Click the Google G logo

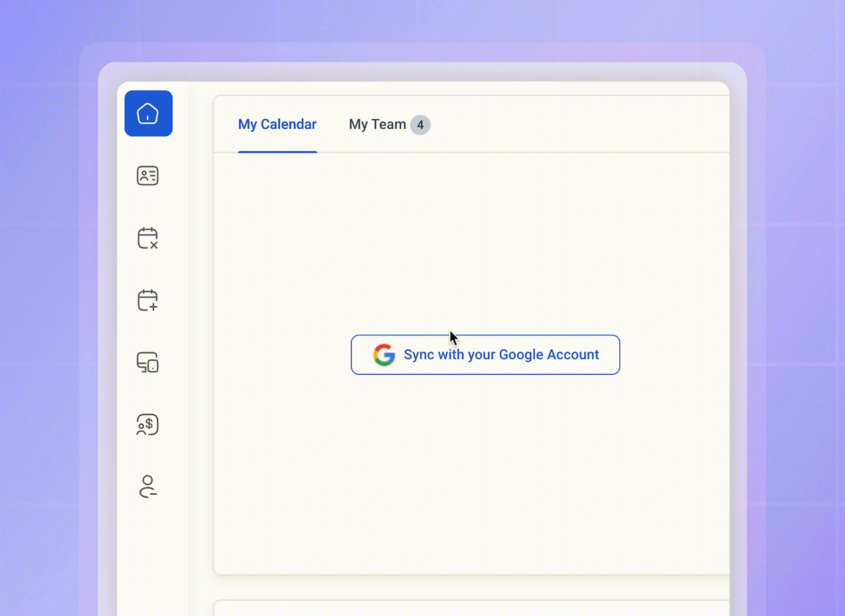click(384, 355)
